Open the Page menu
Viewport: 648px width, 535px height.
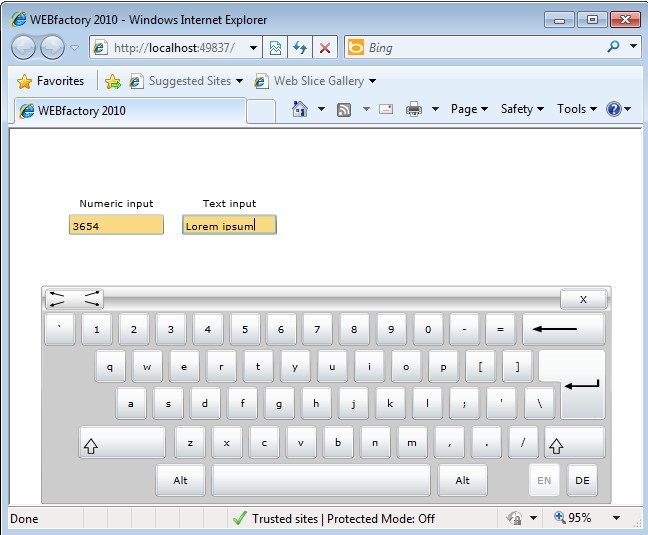coord(469,109)
